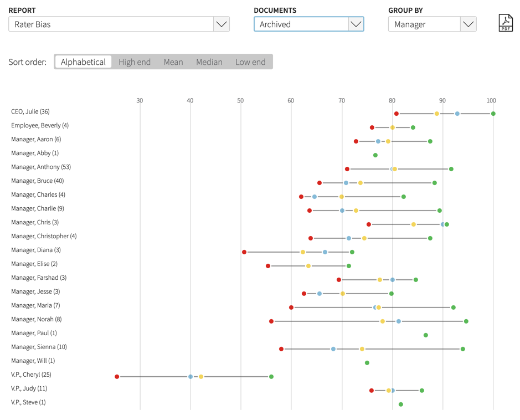The image size is (520, 420).
Task: Click the single green dot for Manager, Paul
Action: [425, 335]
